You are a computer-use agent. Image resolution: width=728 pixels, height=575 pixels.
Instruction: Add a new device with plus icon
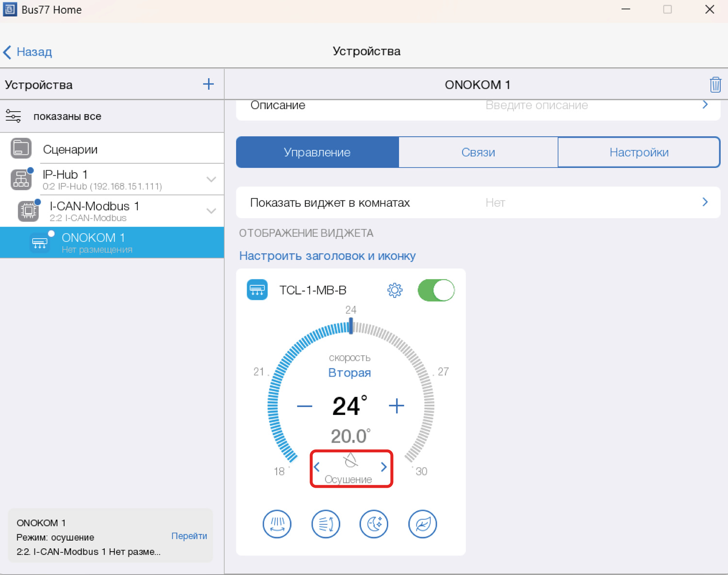[x=208, y=84]
